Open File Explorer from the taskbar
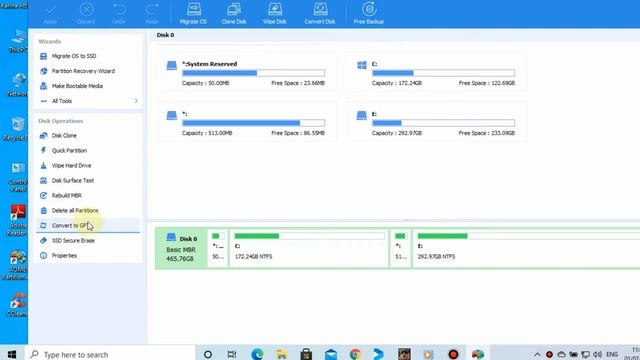Viewport: 640px width, 360px height. (282, 354)
